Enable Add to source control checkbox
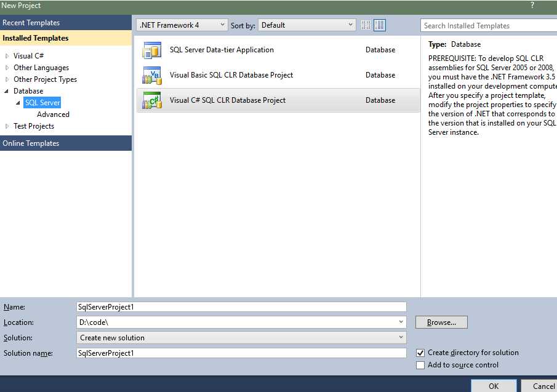Image resolution: width=557 pixels, height=392 pixels. click(420, 365)
